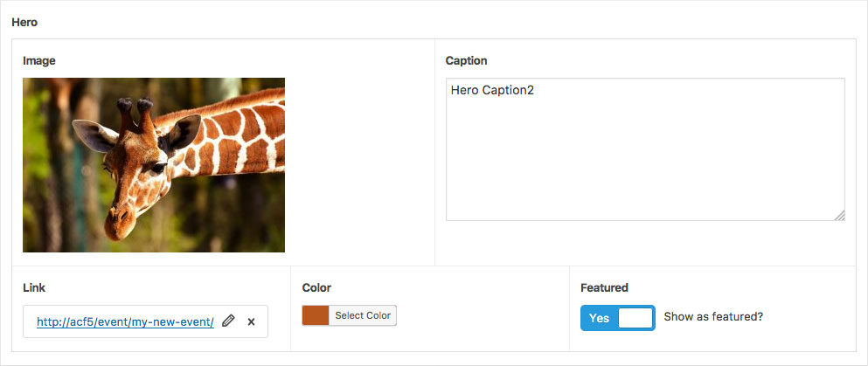Click the 'Show as featured?' label
This screenshot has width=868, height=366.
713,317
